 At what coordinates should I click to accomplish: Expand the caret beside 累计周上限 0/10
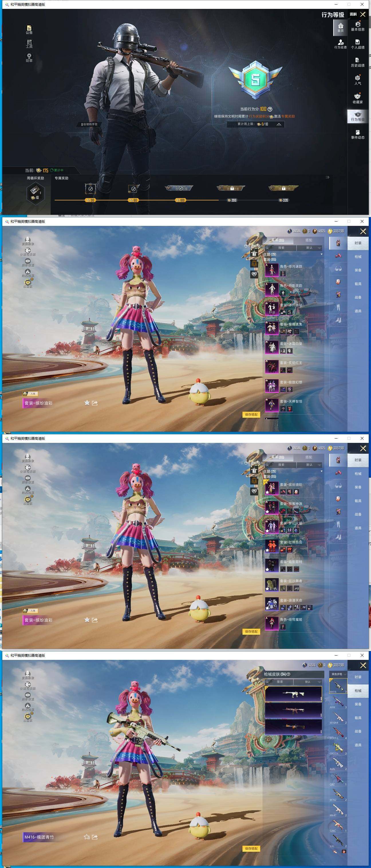tap(279, 124)
